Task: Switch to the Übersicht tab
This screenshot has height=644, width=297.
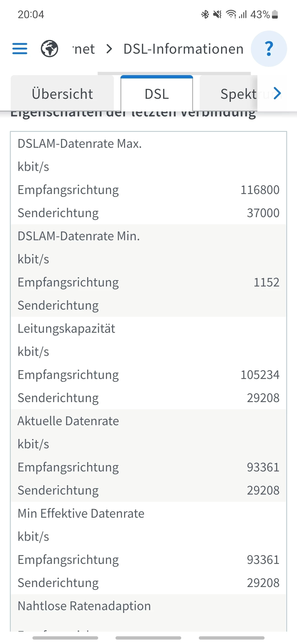Action: pos(62,94)
